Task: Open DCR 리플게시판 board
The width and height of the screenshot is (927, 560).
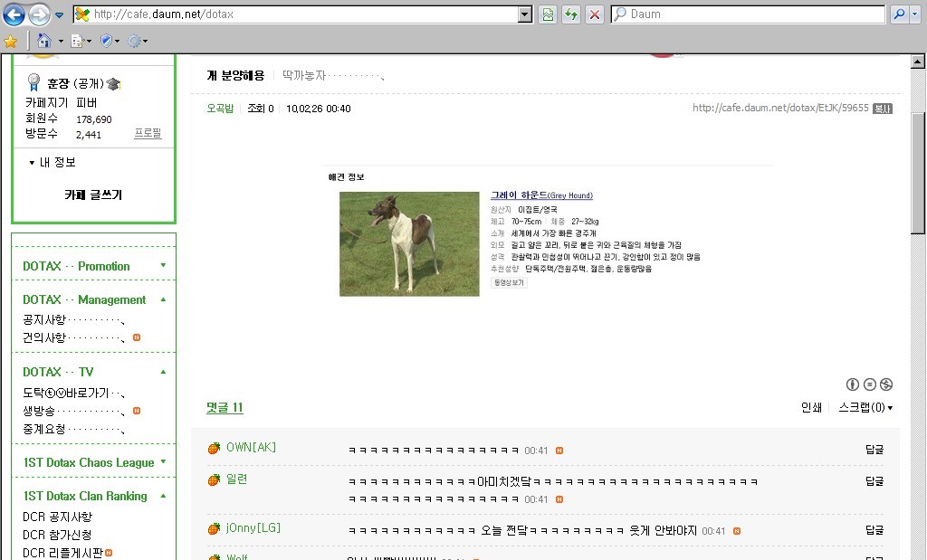Action: pyautogui.click(x=62, y=553)
